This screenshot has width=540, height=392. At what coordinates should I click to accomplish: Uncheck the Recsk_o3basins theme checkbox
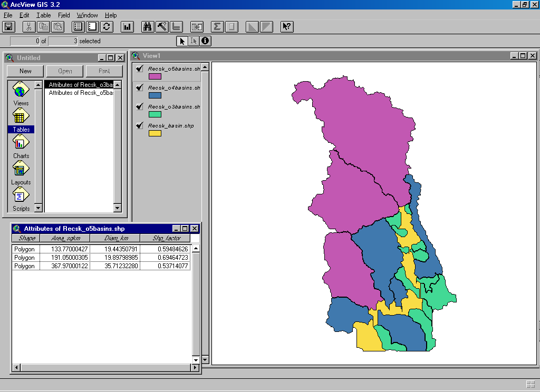140,106
